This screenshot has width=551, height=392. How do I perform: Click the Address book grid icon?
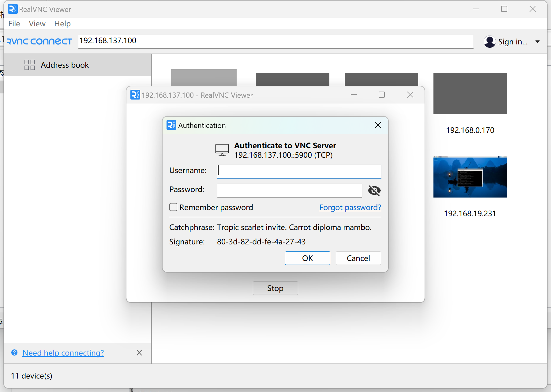tap(30, 65)
